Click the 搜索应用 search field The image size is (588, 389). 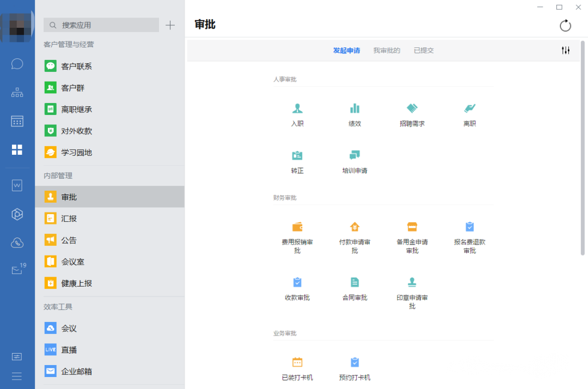(101, 25)
